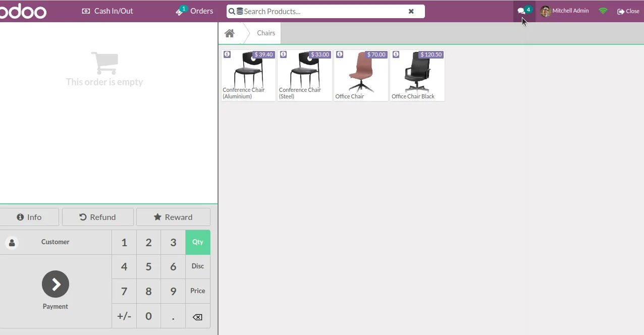Tap numpad key 3
The width and height of the screenshot is (644, 335).
[173, 242]
